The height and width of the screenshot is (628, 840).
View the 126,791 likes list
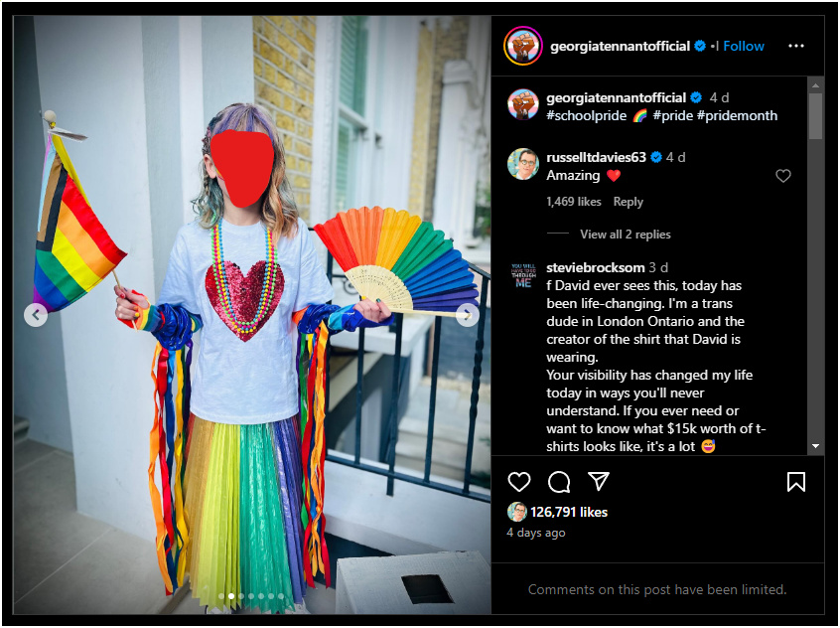coord(569,512)
